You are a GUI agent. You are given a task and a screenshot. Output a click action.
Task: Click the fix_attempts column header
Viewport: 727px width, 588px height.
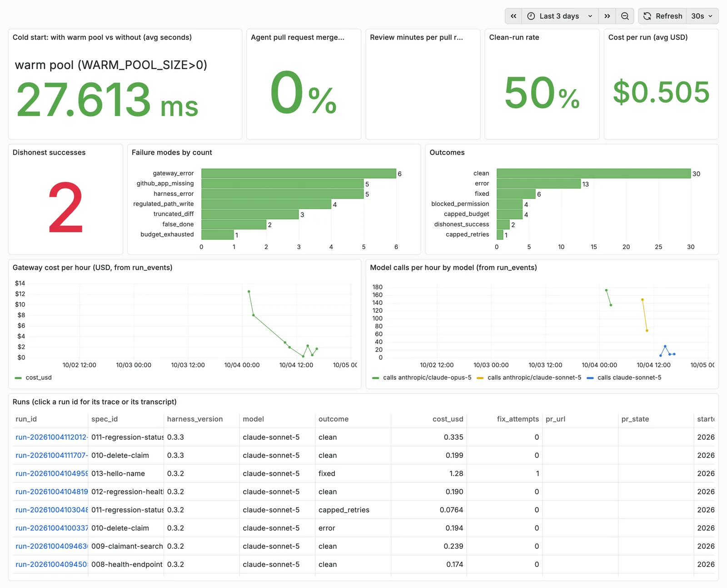coord(518,419)
